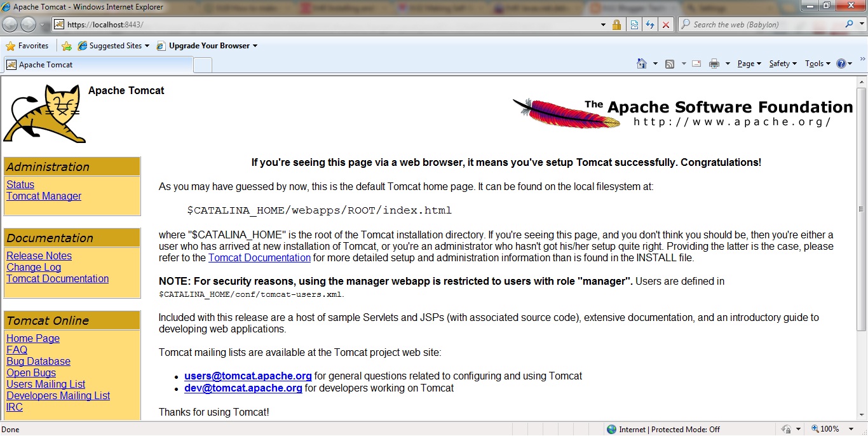
Task: Open the Users Mailing List link
Action: click(x=46, y=384)
